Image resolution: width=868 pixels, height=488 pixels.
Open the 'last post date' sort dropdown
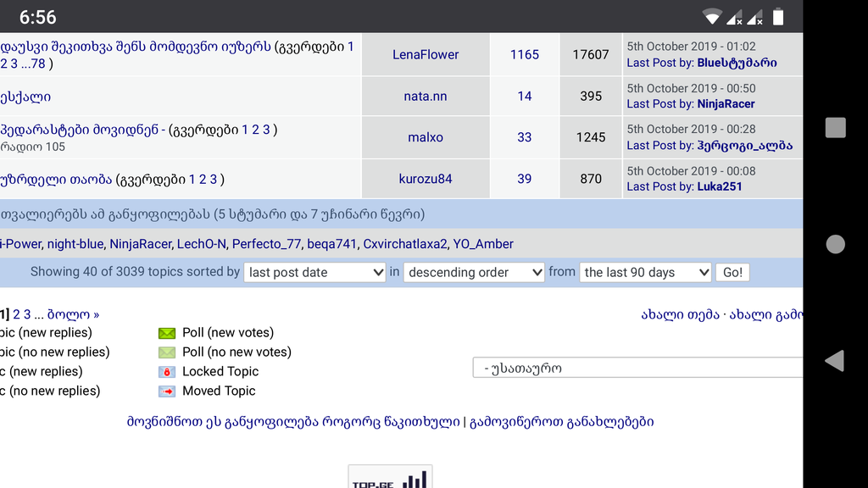(x=314, y=272)
